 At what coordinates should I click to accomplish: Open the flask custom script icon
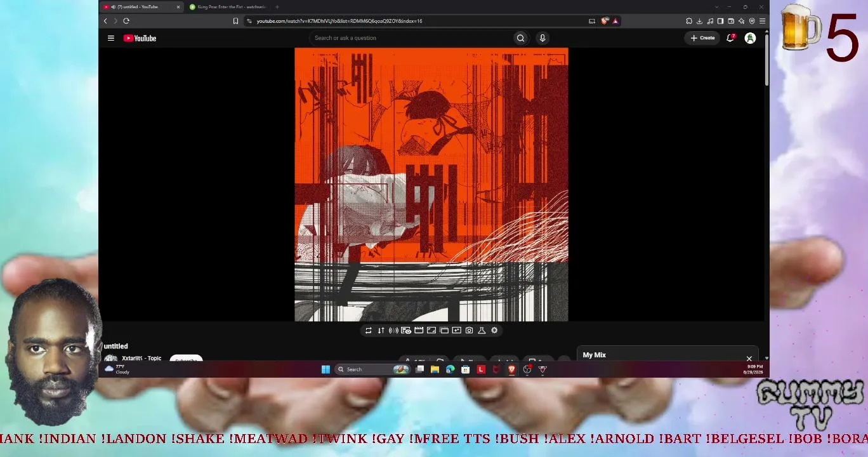[482, 330]
